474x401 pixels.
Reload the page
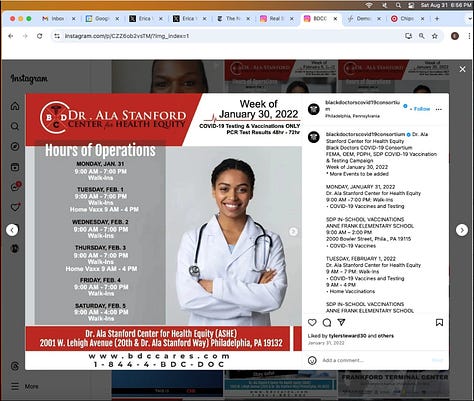pyautogui.click(x=39, y=36)
